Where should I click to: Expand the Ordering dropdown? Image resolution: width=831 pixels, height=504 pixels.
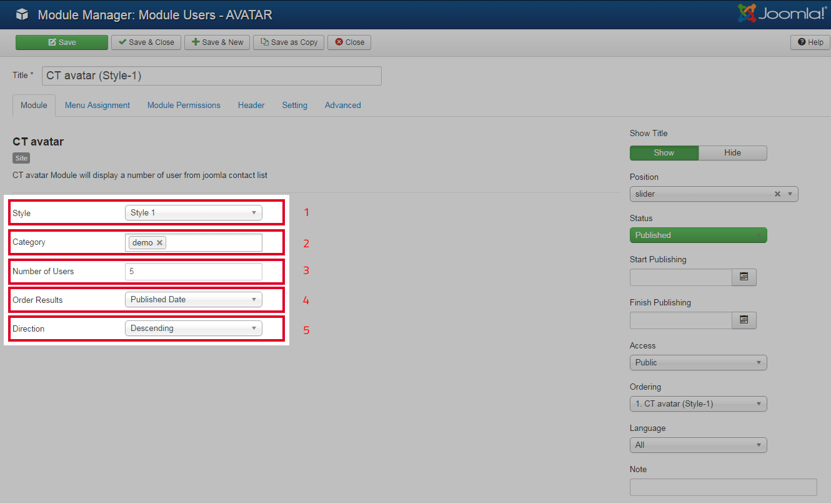(699, 404)
